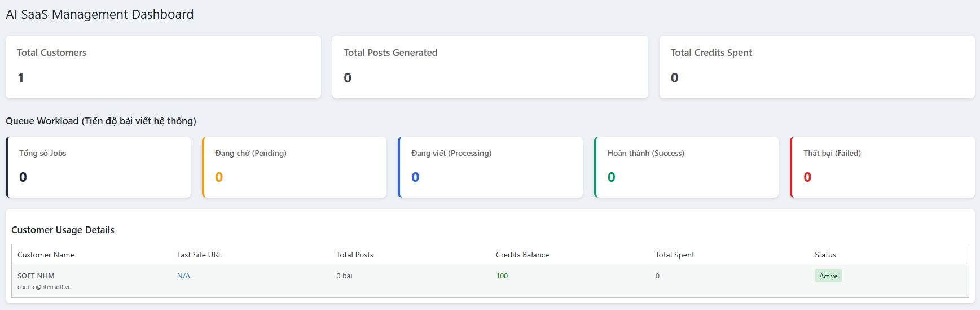This screenshot has width=980, height=310.
Task: Click the Status column header
Action: pos(825,255)
